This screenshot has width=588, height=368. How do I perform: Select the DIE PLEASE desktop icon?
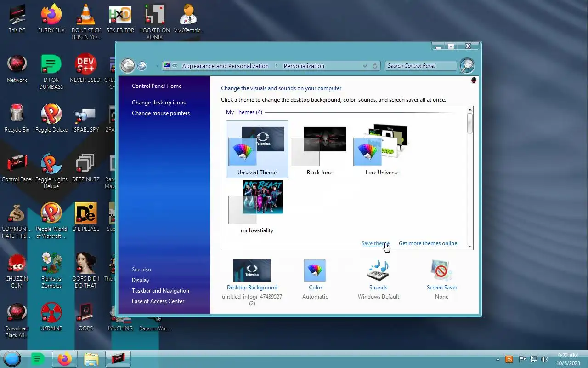click(86, 218)
